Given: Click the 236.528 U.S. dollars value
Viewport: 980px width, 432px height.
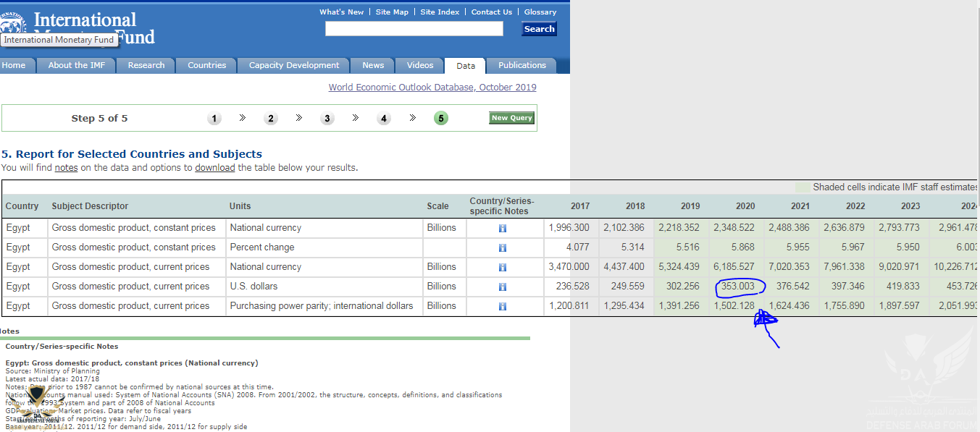Looking at the screenshot, I should click(x=572, y=287).
